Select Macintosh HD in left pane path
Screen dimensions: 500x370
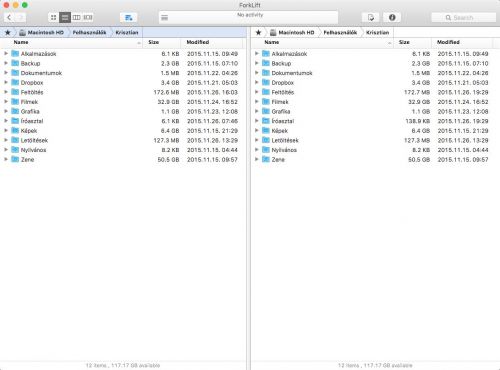click(41, 32)
